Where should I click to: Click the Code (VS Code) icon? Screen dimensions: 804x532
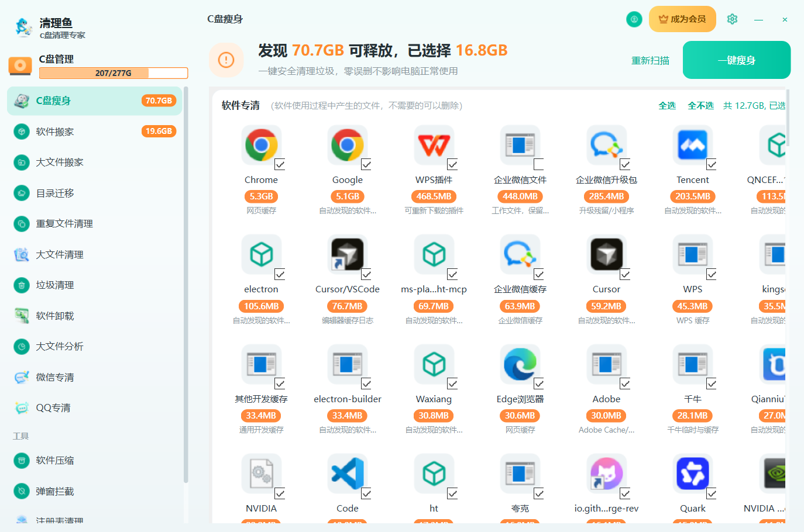[x=348, y=474]
